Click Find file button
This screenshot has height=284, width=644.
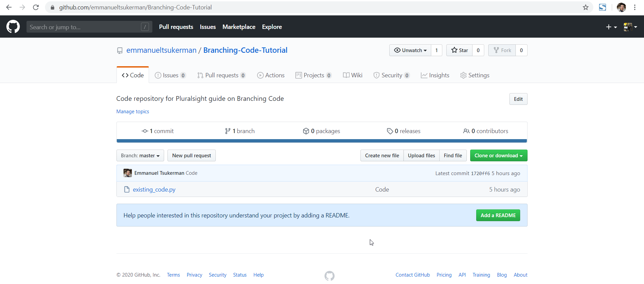[x=453, y=156]
